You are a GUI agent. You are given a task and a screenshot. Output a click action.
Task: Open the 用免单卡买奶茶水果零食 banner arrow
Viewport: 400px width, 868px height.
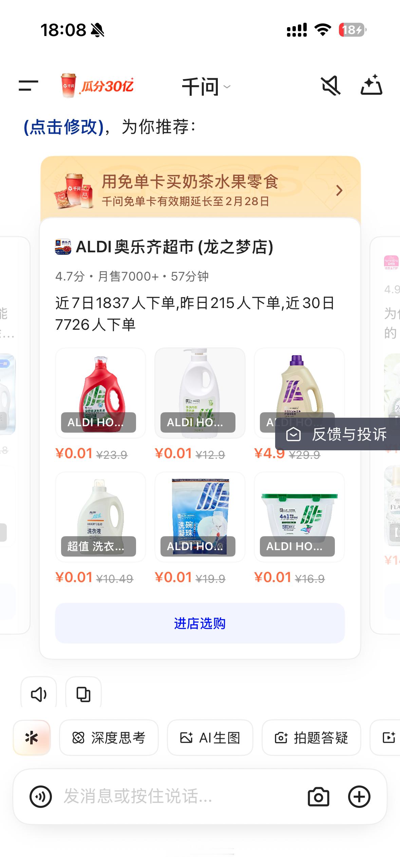(339, 191)
